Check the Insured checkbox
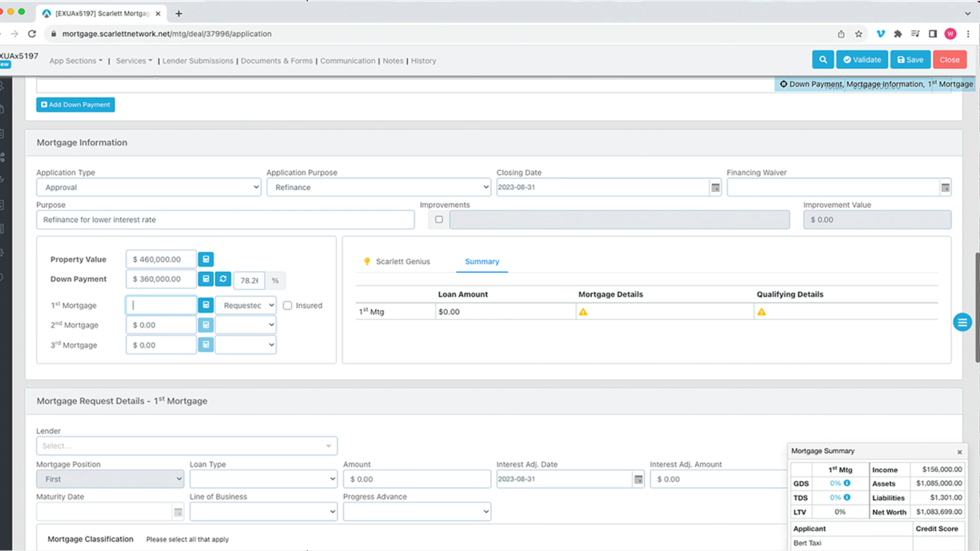Screen dimensions: 980x551 coord(288,305)
